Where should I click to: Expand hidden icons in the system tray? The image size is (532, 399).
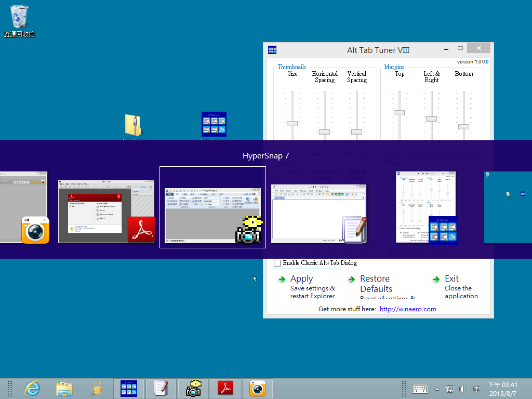point(437,389)
